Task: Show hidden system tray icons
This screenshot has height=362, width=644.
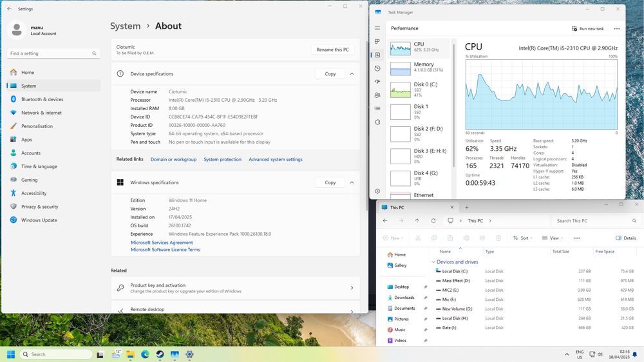Action: pyautogui.click(x=567, y=354)
